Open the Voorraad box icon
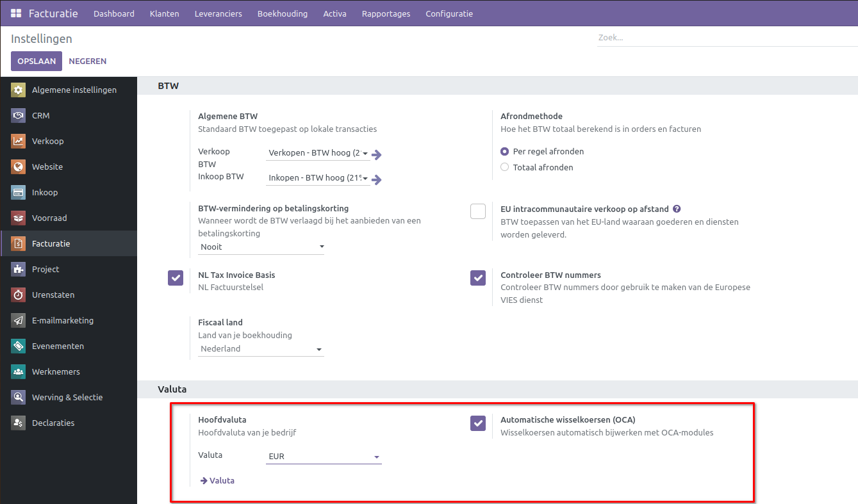 (x=19, y=218)
